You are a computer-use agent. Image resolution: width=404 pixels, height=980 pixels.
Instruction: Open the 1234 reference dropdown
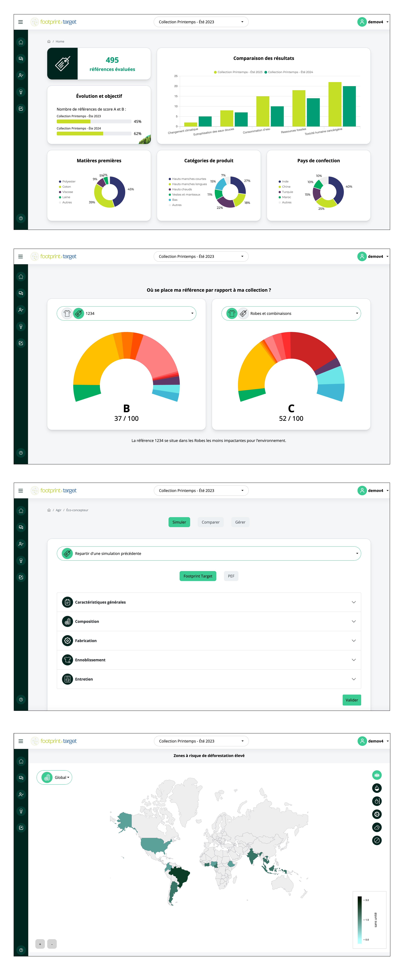click(x=126, y=314)
